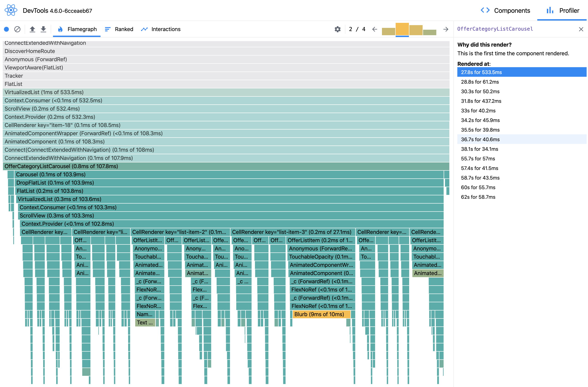Select the tallest orange commit bar
588x387 pixels.
tap(402, 29)
